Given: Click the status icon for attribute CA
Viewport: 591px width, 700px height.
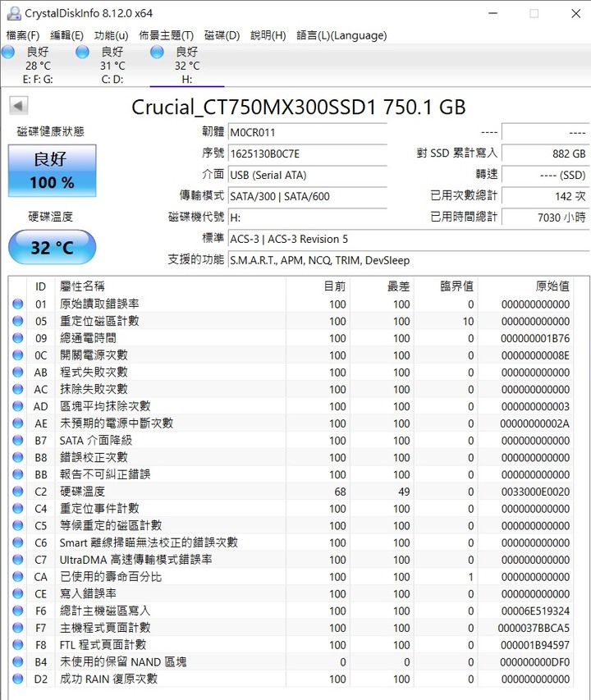Looking at the screenshot, I should click(x=18, y=577).
